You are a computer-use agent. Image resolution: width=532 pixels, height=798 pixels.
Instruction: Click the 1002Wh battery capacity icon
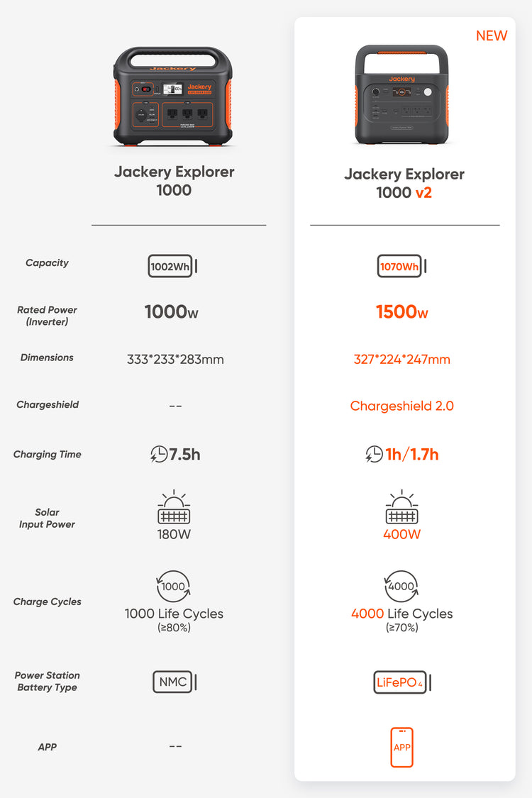point(172,266)
